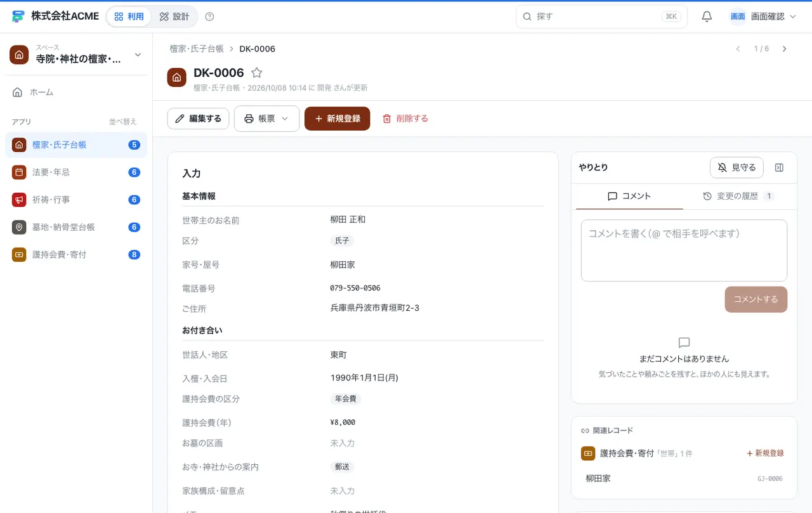Select the コメント tab

[629, 197]
